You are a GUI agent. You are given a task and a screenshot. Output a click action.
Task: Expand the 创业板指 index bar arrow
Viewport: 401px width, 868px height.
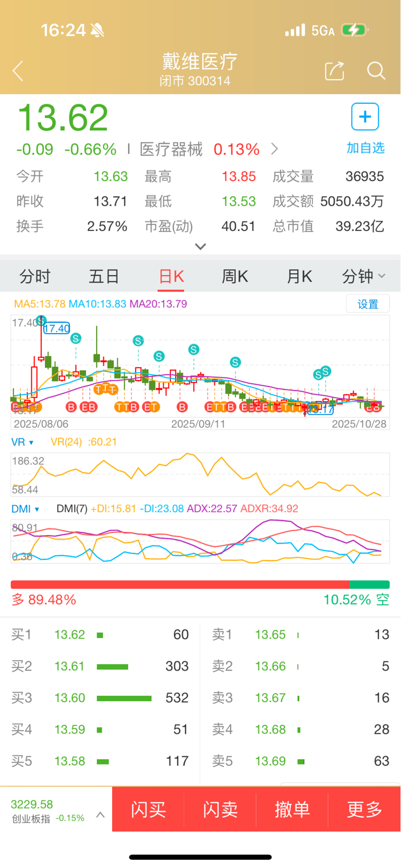pos(101,814)
